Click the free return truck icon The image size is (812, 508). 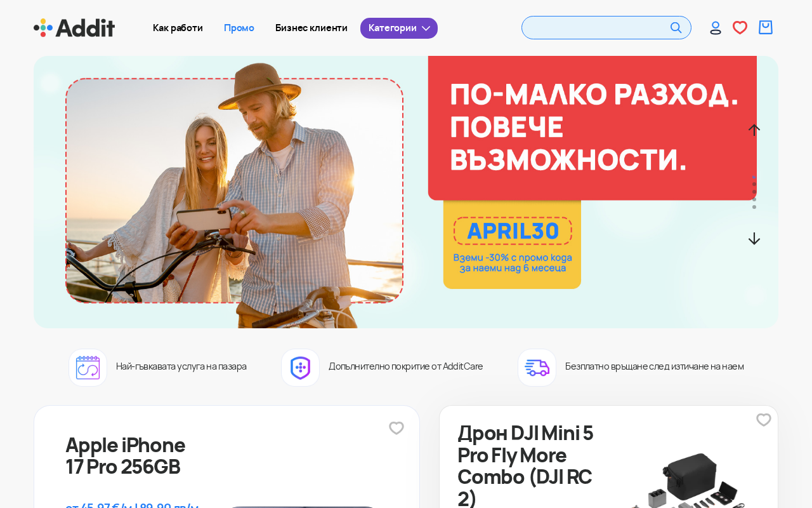[x=537, y=368]
